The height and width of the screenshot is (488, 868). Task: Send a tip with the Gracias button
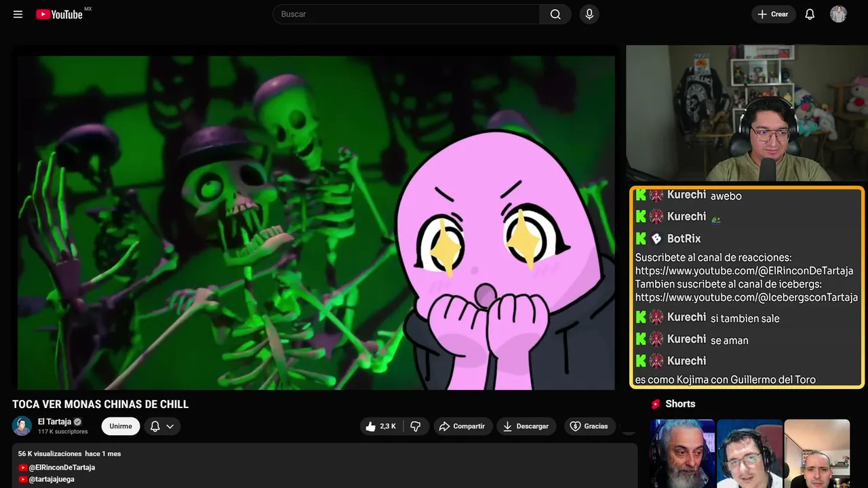click(589, 426)
